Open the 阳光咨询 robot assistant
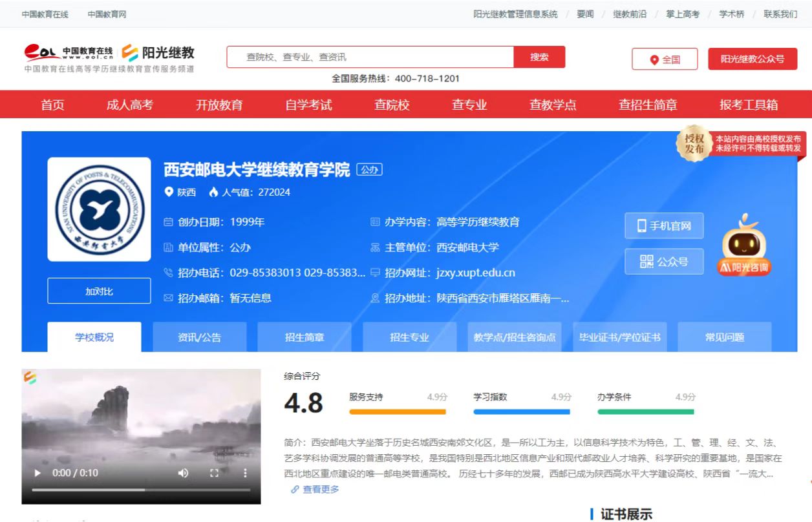Viewport: 812px width, 522px height. [743, 244]
